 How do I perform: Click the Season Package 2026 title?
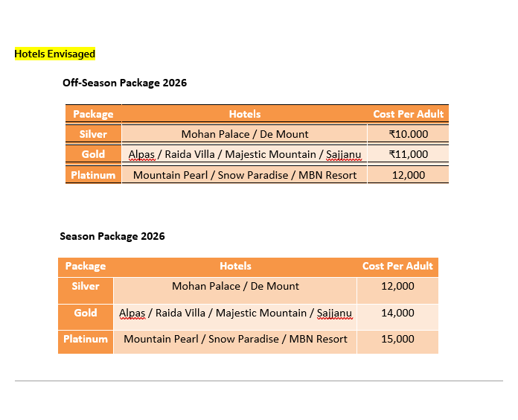point(112,236)
